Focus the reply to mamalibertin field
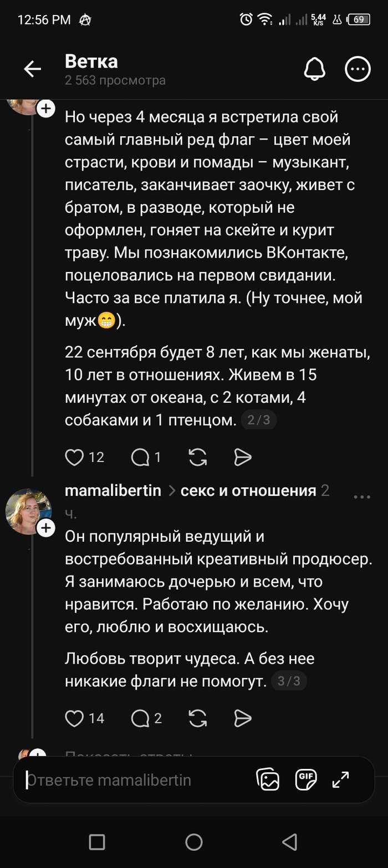This screenshot has width=388, height=868. click(133, 780)
